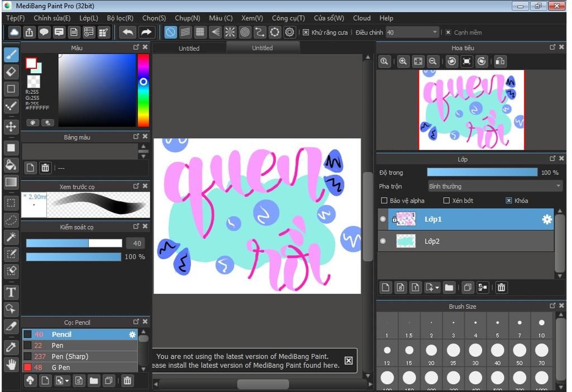Undock the Lớp layer panel

pyautogui.click(x=552, y=158)
